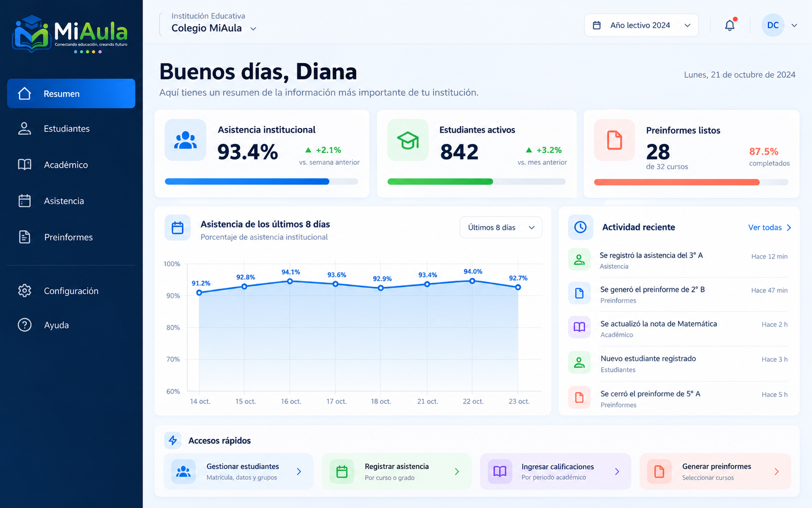The image size is (812, 508).
Task: Click the 16 oct. data point at 94.1%
Action: (290, 281)
